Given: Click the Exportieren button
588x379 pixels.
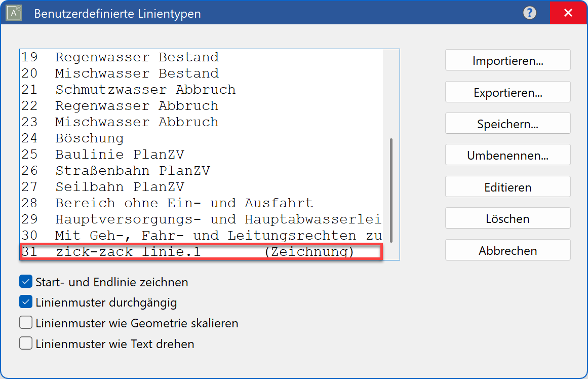Looking at the screenshot, I should tap(507, 91).
